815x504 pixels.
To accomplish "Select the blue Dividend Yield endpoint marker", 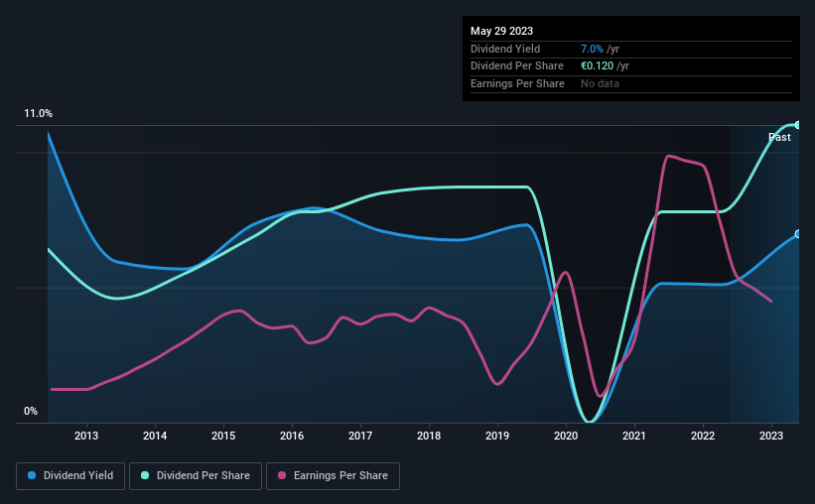I will point(797,234).
